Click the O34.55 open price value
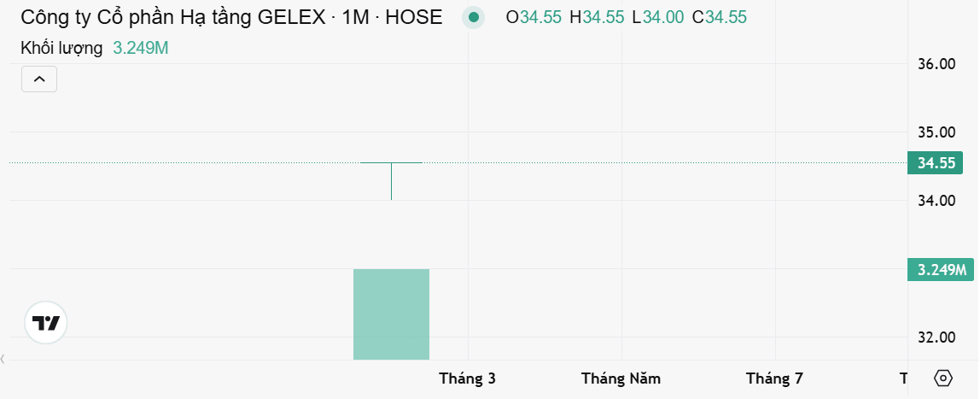The height and width of the screenshot is (399, 980). 534,17
